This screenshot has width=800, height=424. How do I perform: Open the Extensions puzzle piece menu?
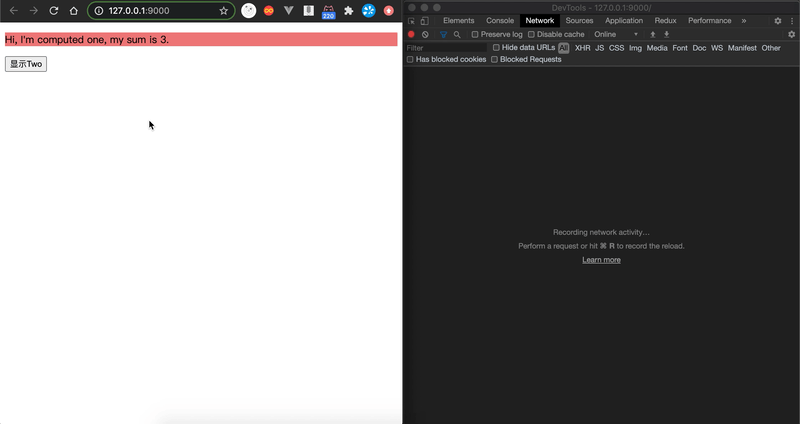pyautogui.click(x=348, y=11)
